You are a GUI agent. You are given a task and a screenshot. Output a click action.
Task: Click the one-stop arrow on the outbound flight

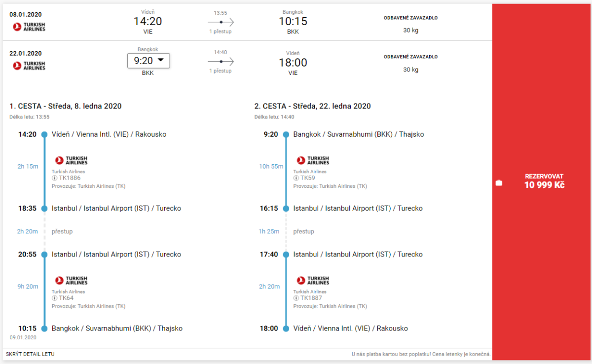coord(221,22)
